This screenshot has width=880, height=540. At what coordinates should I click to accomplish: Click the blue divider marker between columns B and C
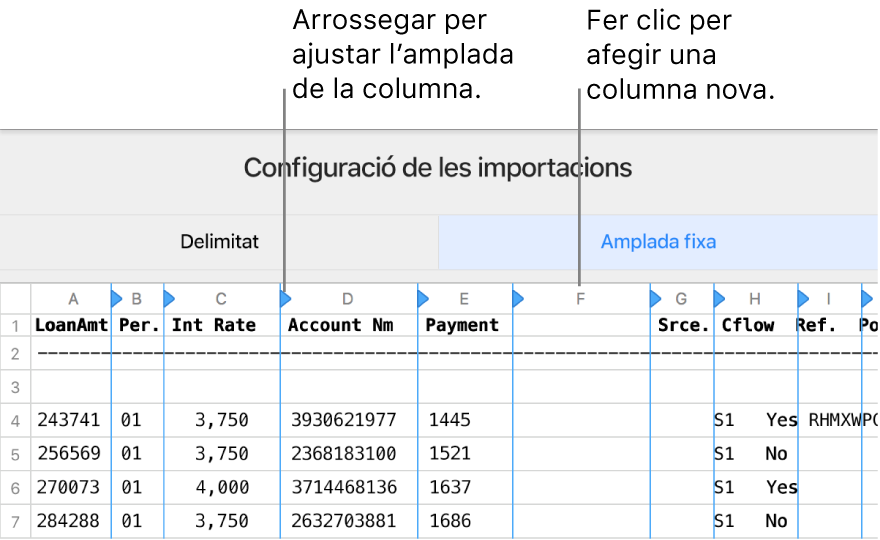click(x=168, y=297)
